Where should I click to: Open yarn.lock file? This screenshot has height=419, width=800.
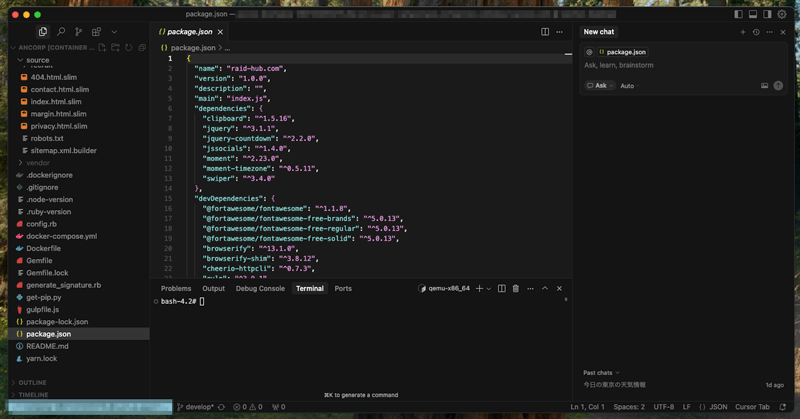point(41,358)
